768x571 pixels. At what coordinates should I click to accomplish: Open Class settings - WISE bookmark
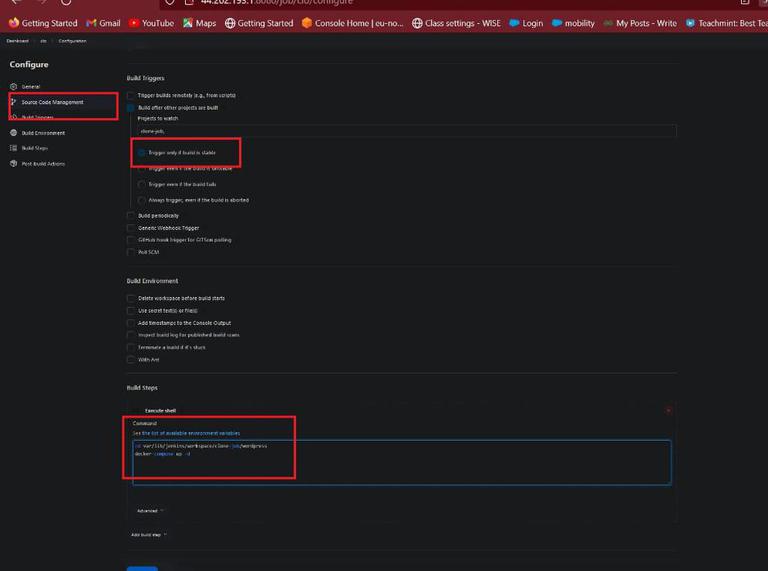[x=456, y=23]
